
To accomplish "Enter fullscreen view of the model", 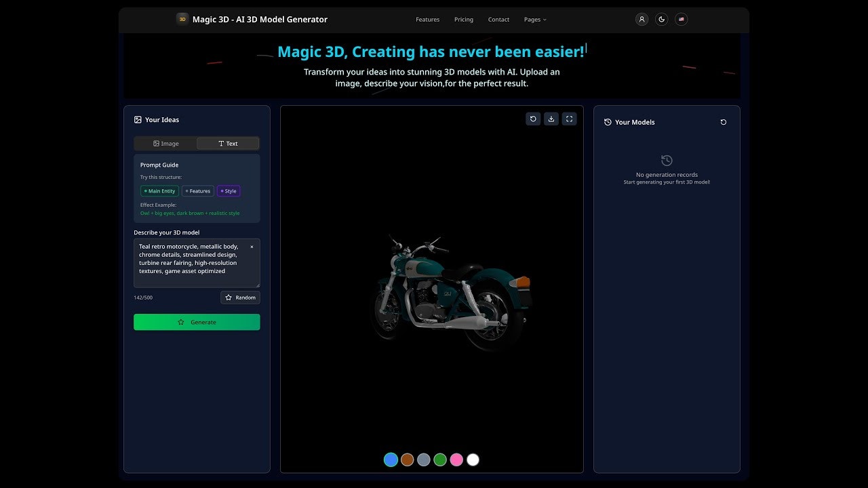I will [569, 119].
